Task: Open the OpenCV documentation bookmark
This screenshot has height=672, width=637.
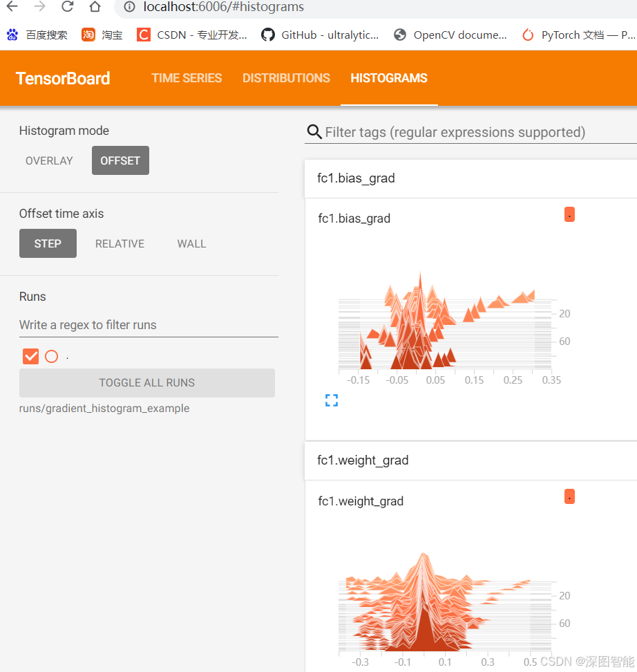Action: (450, 35)
